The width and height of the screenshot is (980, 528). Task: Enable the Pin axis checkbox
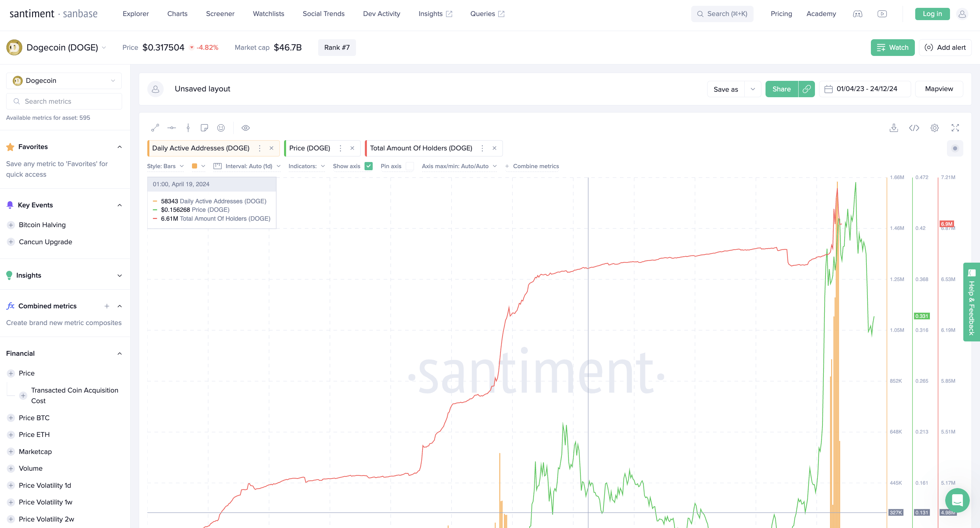pos(410,166)
